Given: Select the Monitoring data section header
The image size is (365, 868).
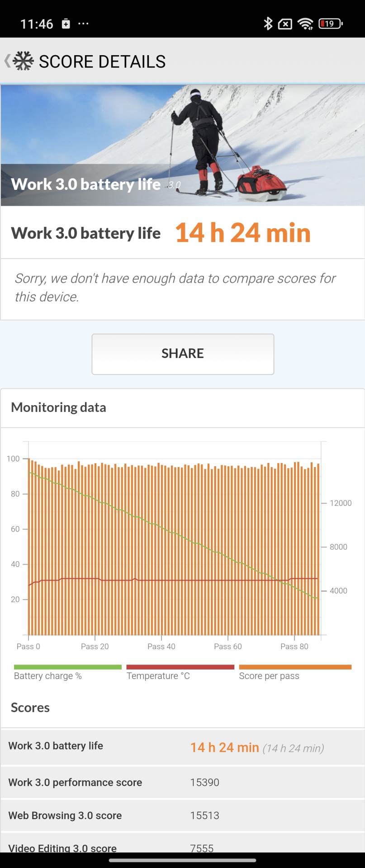Looking at the screenshot, I should (58, 407).
